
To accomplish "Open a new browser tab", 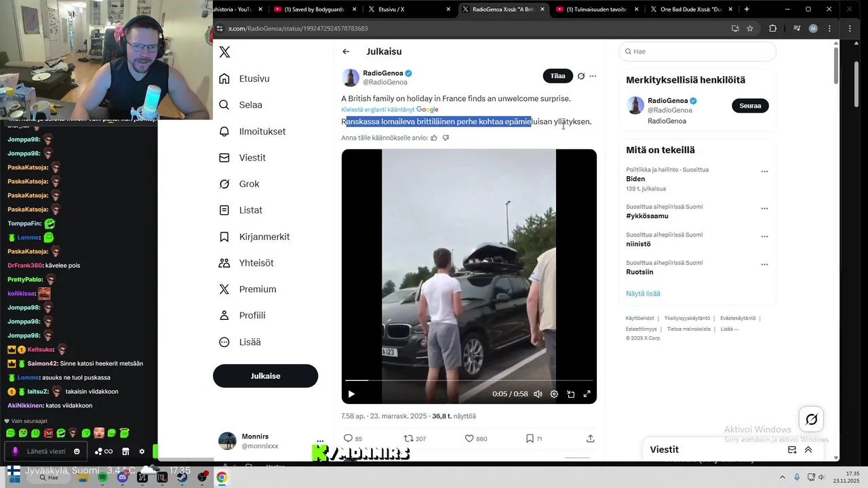I will (747, 9).
